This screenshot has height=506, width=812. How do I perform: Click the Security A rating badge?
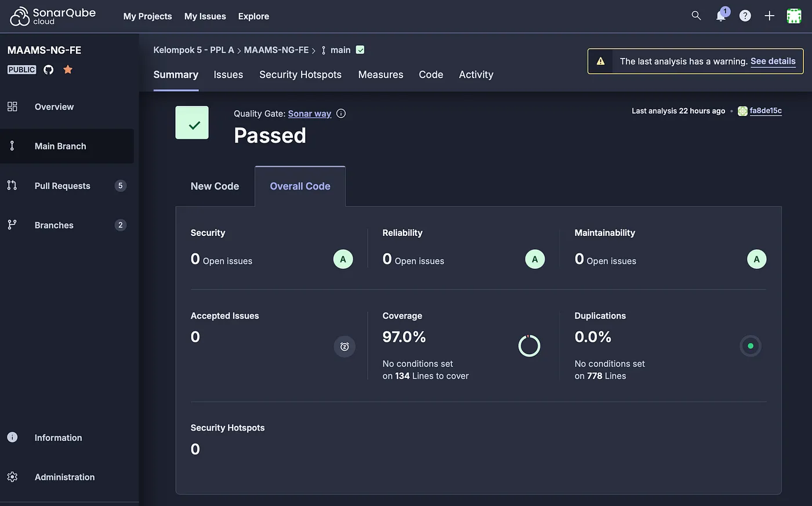343,259
